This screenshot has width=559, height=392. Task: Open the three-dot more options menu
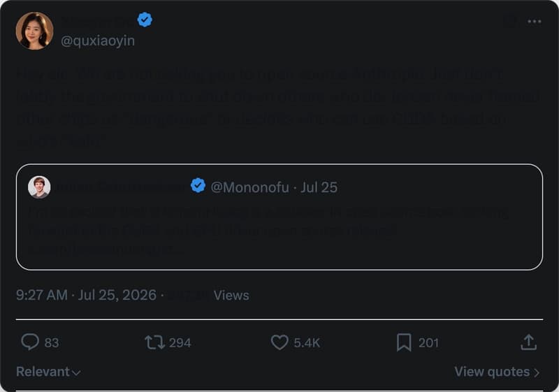[534, 22]
